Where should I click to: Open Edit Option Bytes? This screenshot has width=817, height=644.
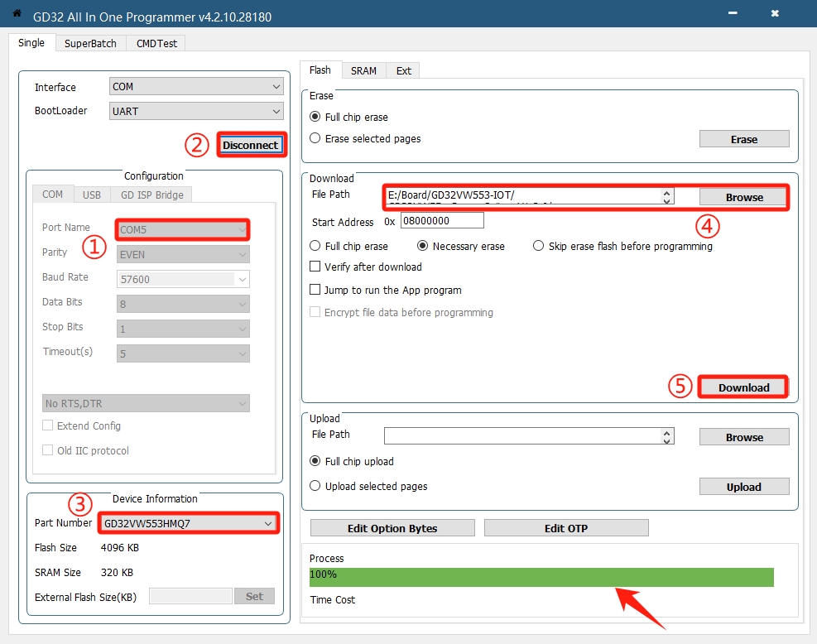pyautogui.click(x=392, y=528)
